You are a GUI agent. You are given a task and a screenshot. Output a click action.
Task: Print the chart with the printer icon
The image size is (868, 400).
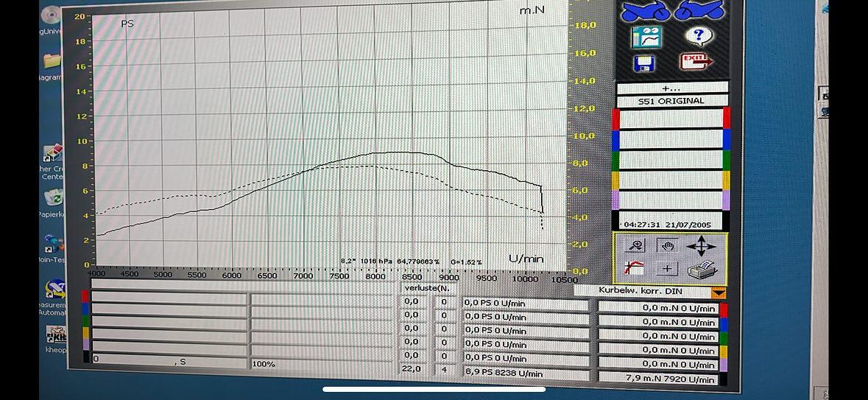[x=701, y=270]
